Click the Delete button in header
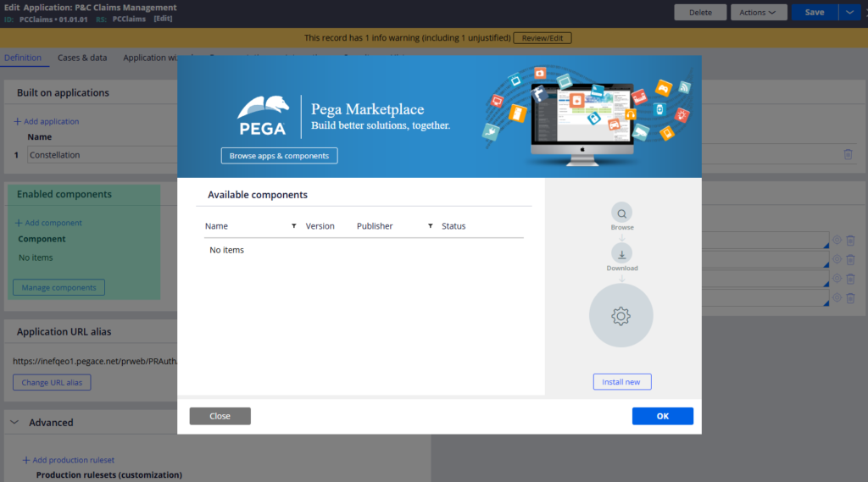This screenshot has height=482, width=868. pos(700,12)
